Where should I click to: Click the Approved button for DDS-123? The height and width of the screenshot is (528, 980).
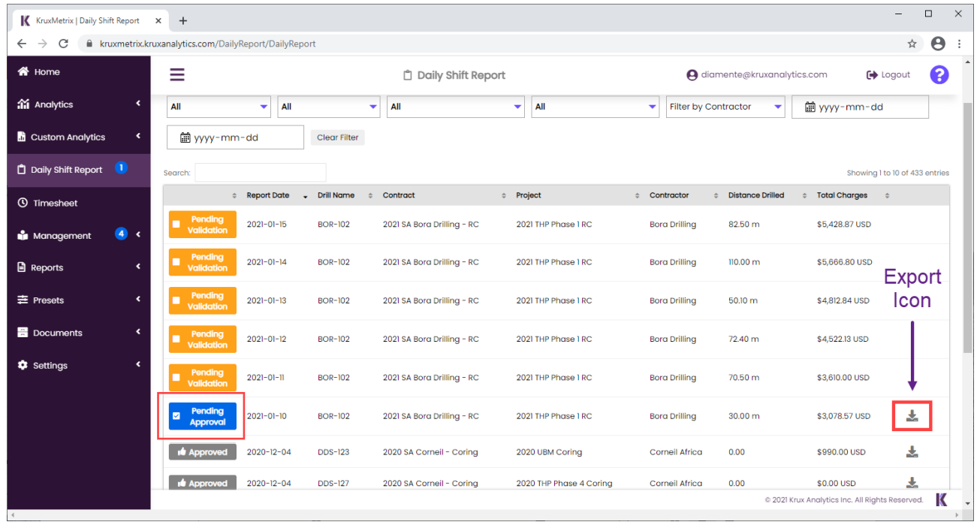(x=203, y=452)
